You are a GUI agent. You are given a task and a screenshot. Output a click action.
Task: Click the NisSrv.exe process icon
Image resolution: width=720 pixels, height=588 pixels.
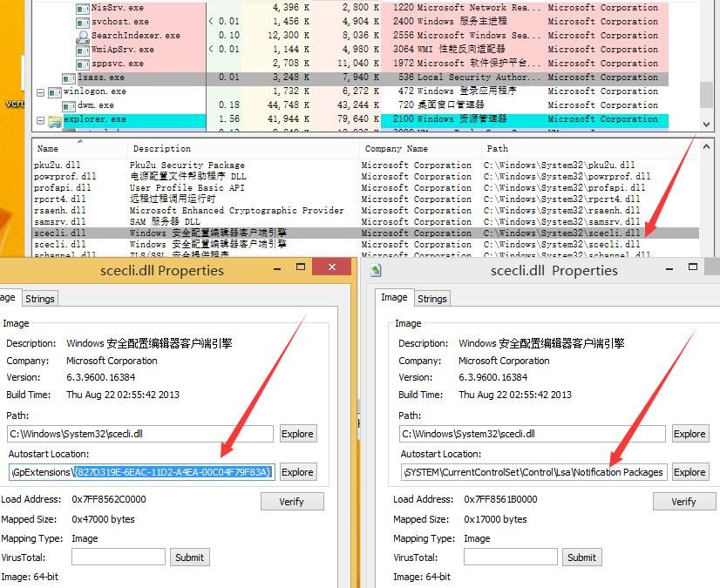click(x=83, y=8)
